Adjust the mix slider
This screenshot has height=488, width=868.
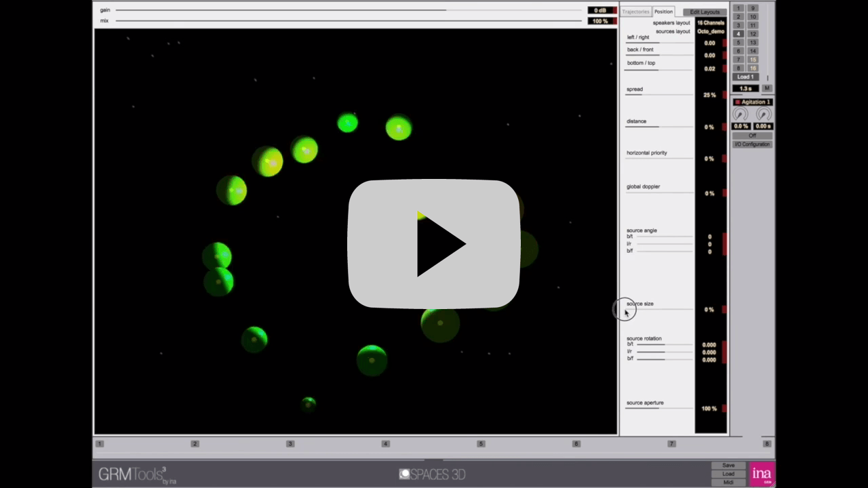pyautogui.click(x=348, y=21)
